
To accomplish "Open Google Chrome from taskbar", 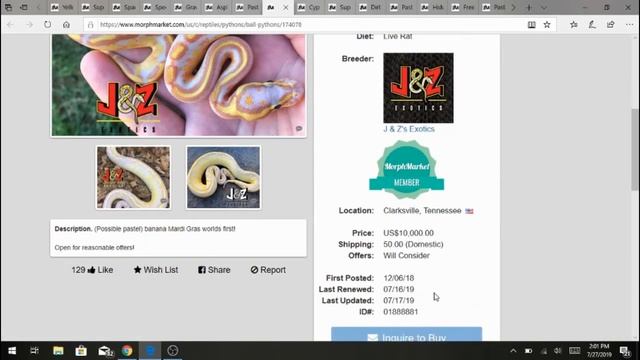I will [127, 351].
